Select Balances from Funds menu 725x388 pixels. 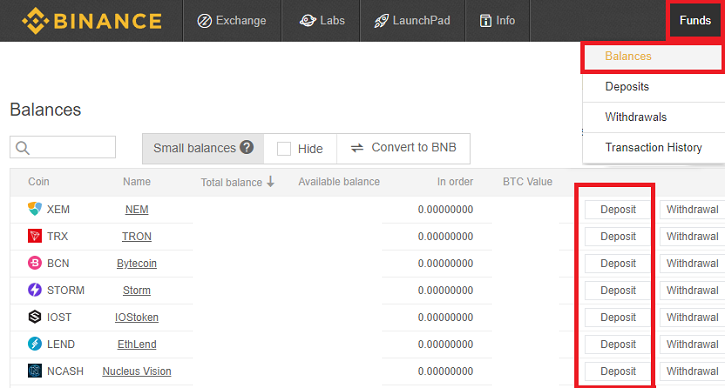point(652,56)
